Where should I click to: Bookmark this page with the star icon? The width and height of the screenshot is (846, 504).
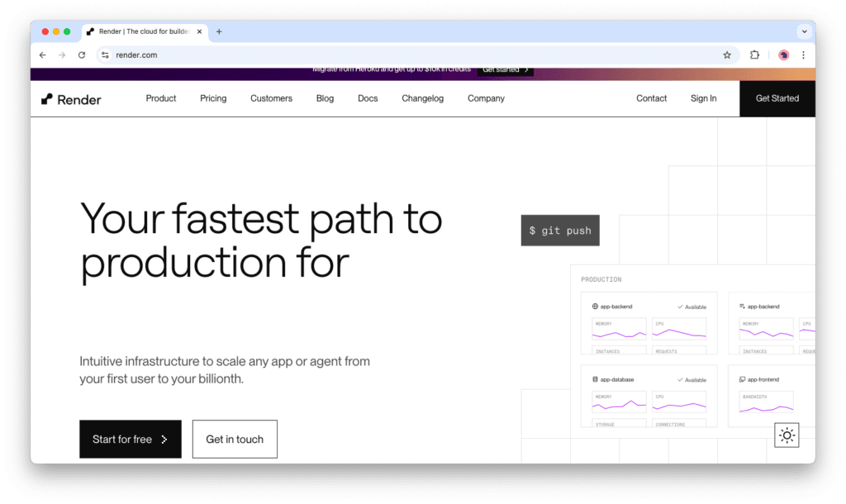(727, 55)
